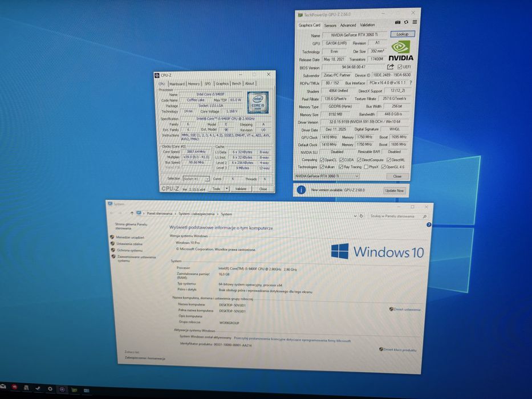The width and height of the screenshot is (532, 399).
Task: Click the blue info icon in update bar
Action: point(301,190)
